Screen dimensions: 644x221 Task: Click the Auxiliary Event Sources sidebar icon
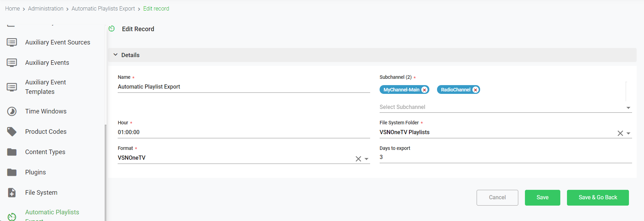click(x=12, y=42)
